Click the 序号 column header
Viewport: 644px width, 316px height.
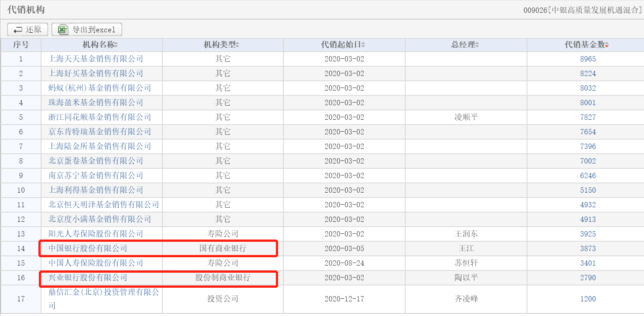21,45
